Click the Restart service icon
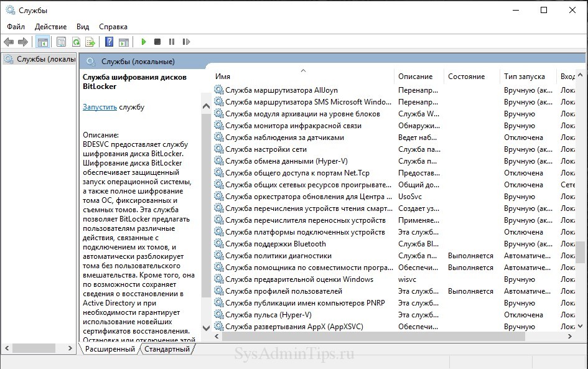588x369 pixels. [187, 42]
